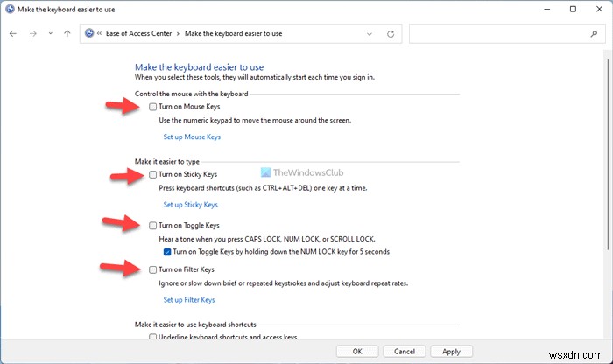Open Set up Mouse Keys link

[192, 136]
